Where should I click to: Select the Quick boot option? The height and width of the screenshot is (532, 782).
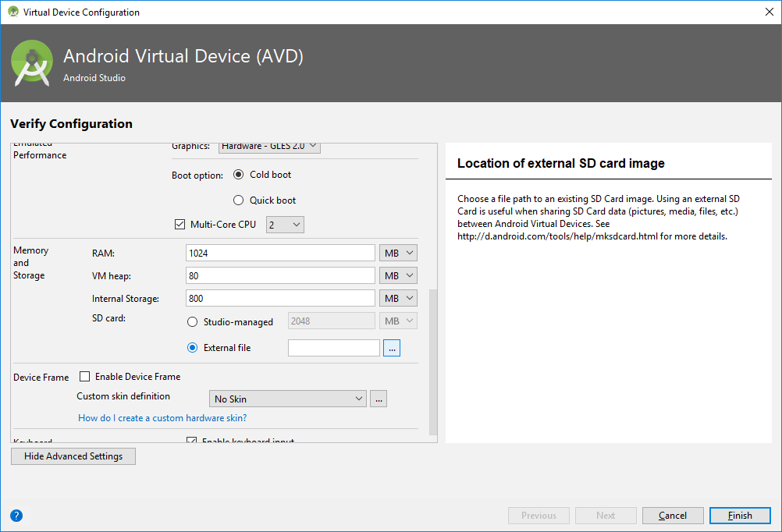click(239, 200)
